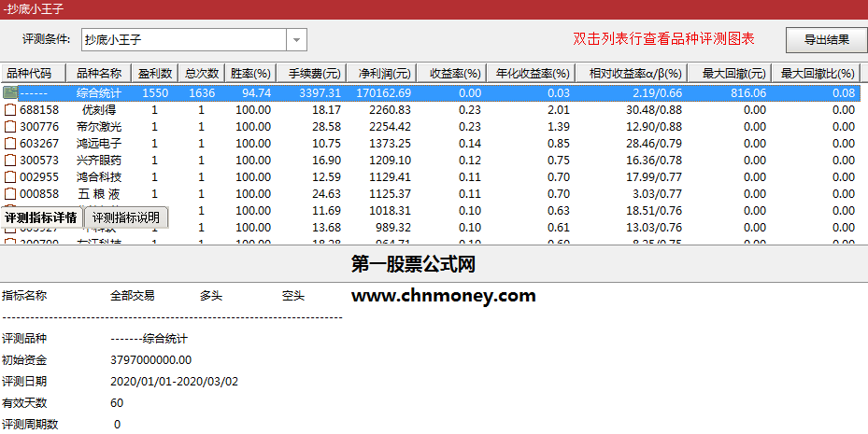
Task: Sort by 最大回撤比(%) column header
Action: click(x=817, y=73)
